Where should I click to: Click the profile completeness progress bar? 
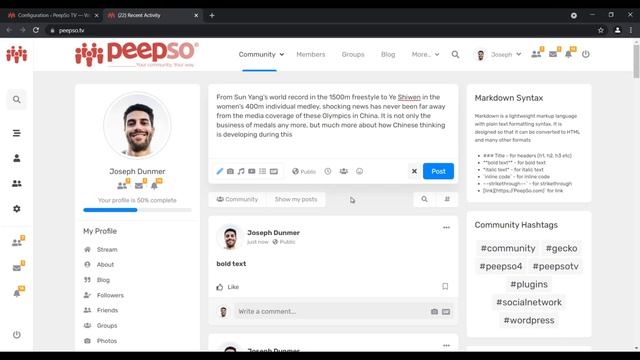pos(137,210)
